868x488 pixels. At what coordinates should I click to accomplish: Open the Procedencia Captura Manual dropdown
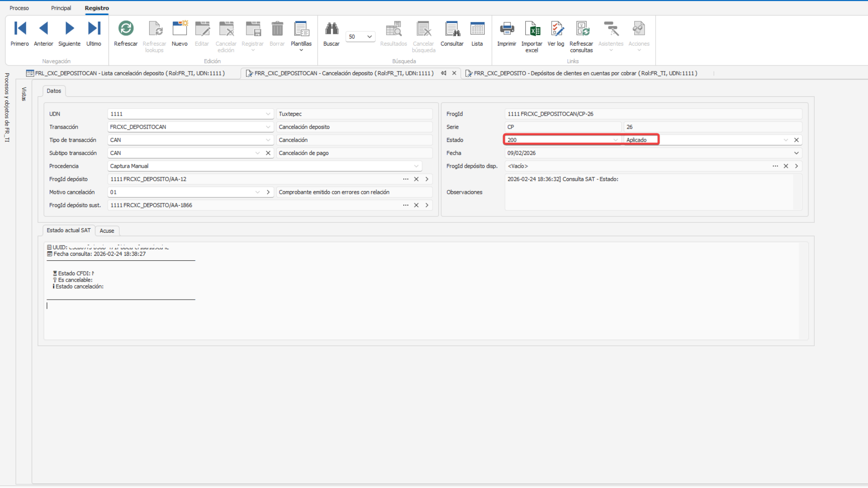[x=416, y=166]
